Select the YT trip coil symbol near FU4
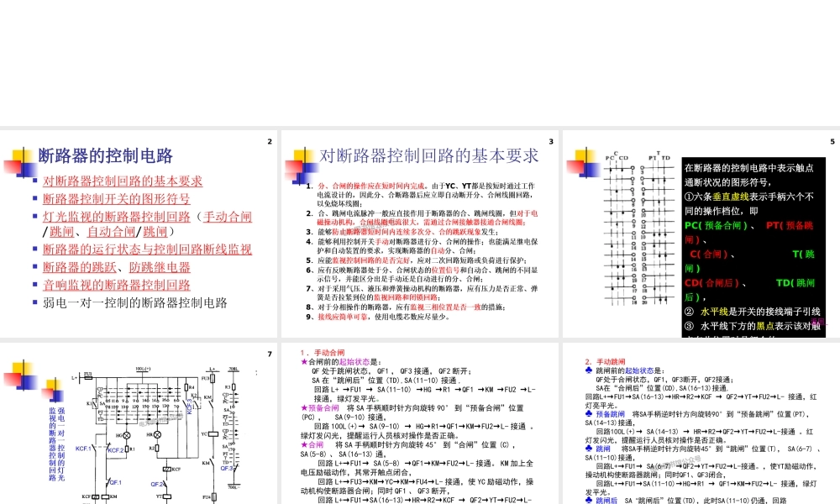 166,496
